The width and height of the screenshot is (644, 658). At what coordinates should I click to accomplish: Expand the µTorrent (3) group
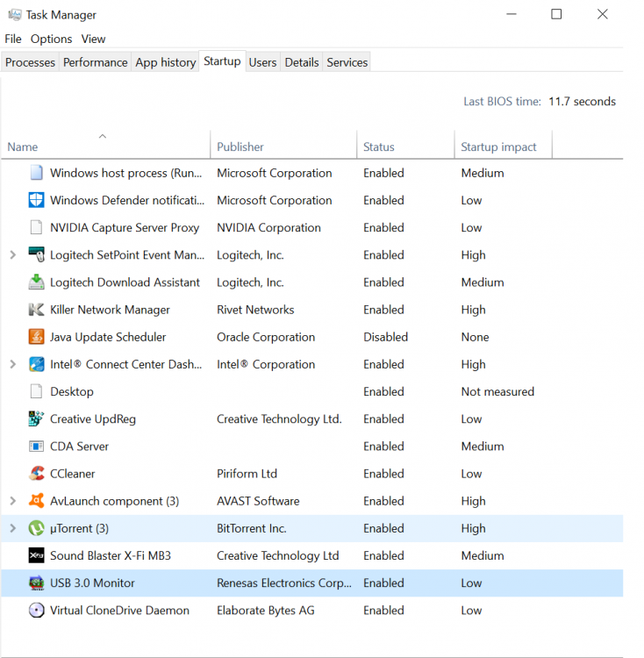(x=13, y=528)
